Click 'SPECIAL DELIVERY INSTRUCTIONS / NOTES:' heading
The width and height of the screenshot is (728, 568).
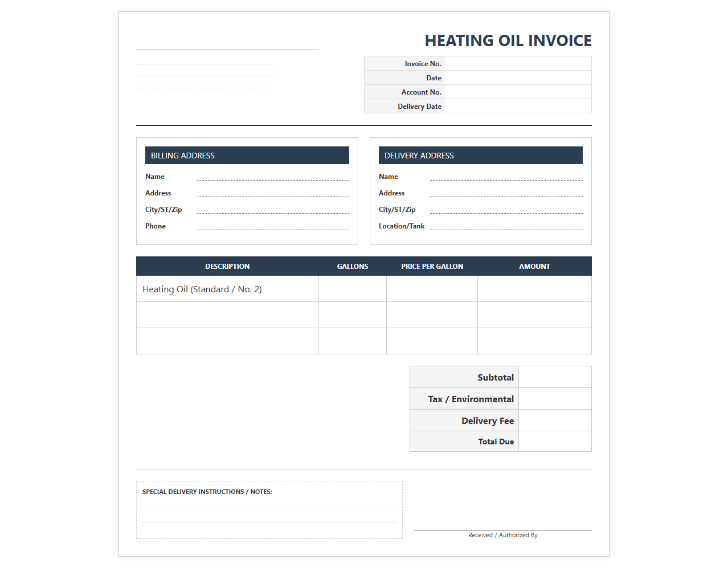pos(207,492)
